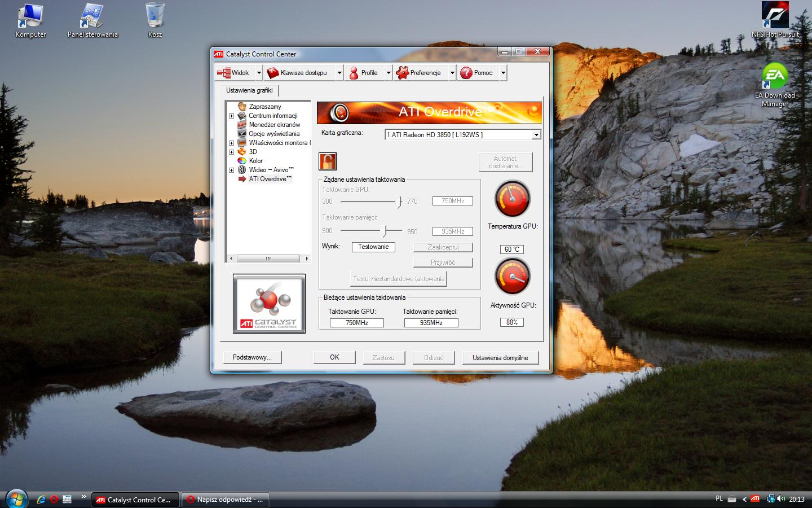Show hidden tray icons arrow
This screenshot has height=508, width=812.
pyautogui.click(x=744, y=500)
